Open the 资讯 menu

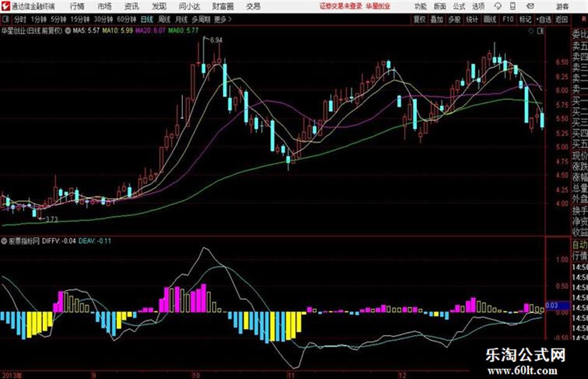click(x=131, y=6)
